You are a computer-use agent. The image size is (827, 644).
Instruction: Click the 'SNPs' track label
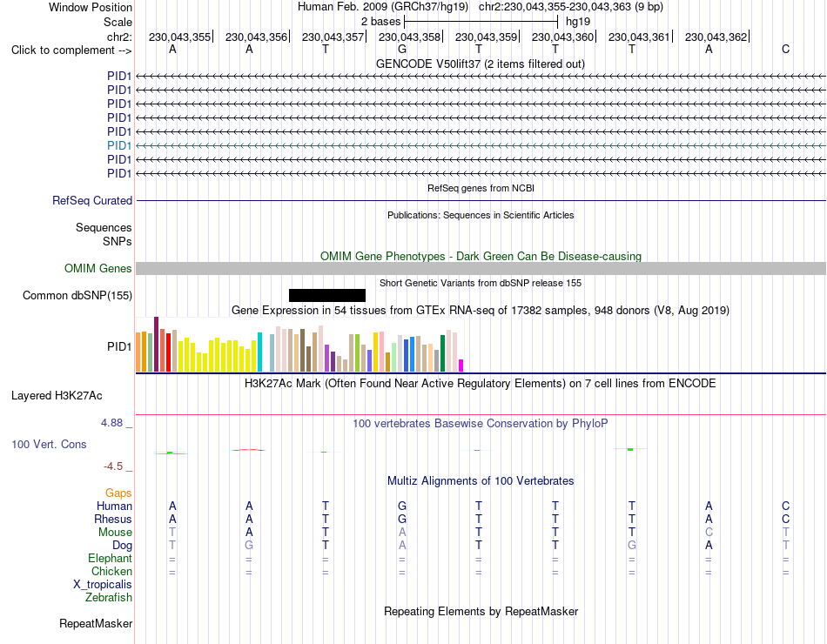pyautogui.click(x=118, y=241)
